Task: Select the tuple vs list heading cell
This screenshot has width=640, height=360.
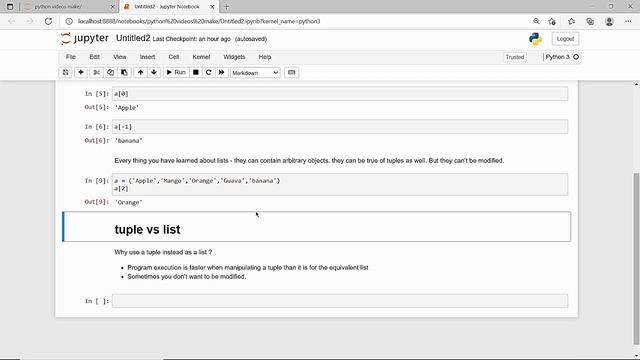Action: coord(317,227)
